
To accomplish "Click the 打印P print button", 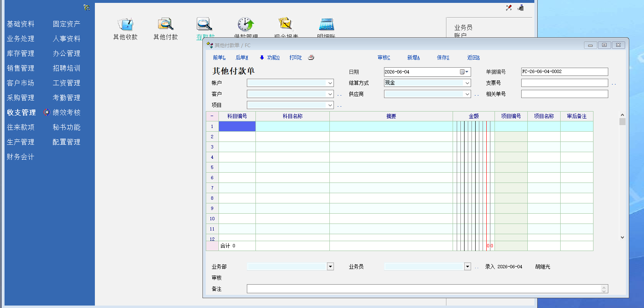I will (296, 58).
